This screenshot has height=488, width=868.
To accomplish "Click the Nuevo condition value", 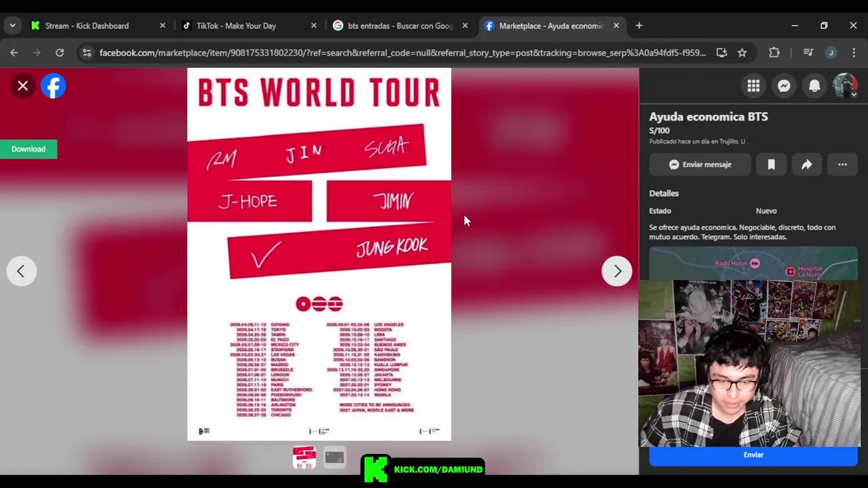I will click(x=766, y=211).
